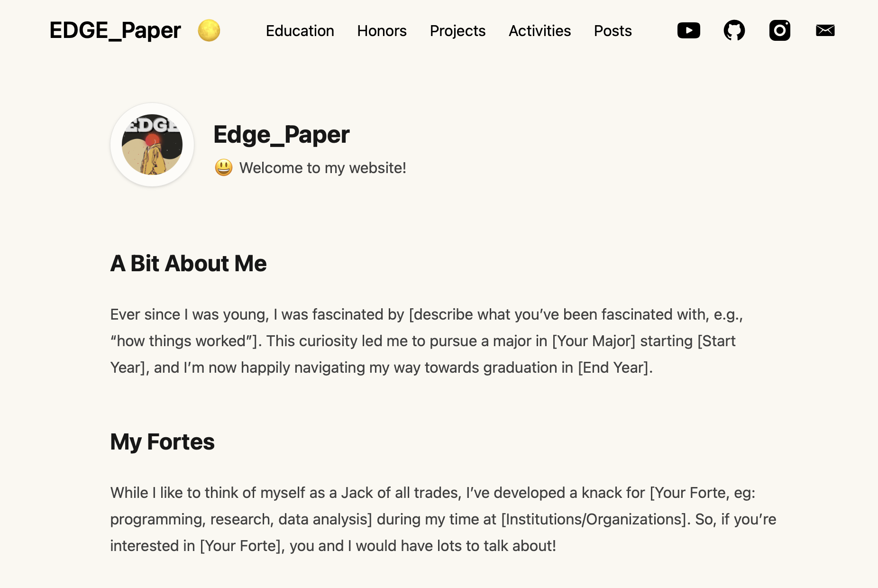Screen dimensions: 878x588
Task: Click the "A Bit About Me" heading
Action: pyautogui.click(x=188, y=263)
